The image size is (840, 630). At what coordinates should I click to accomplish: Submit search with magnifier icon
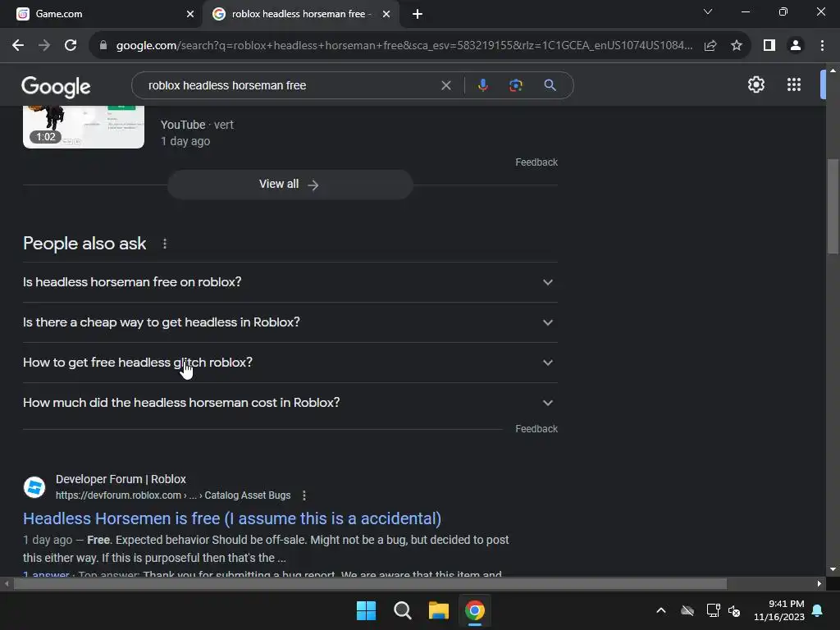[x=550, y=85]
